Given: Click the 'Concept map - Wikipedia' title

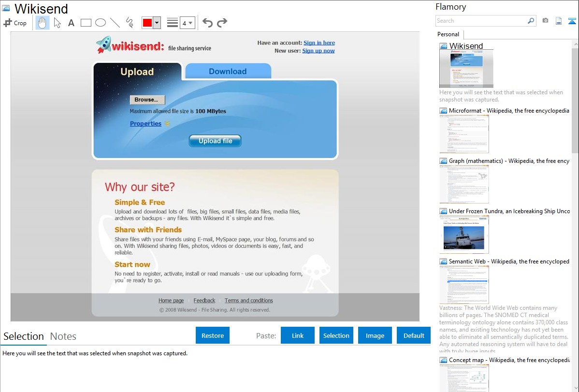Looking at the screenshot, I should click(x=509, y=360).
